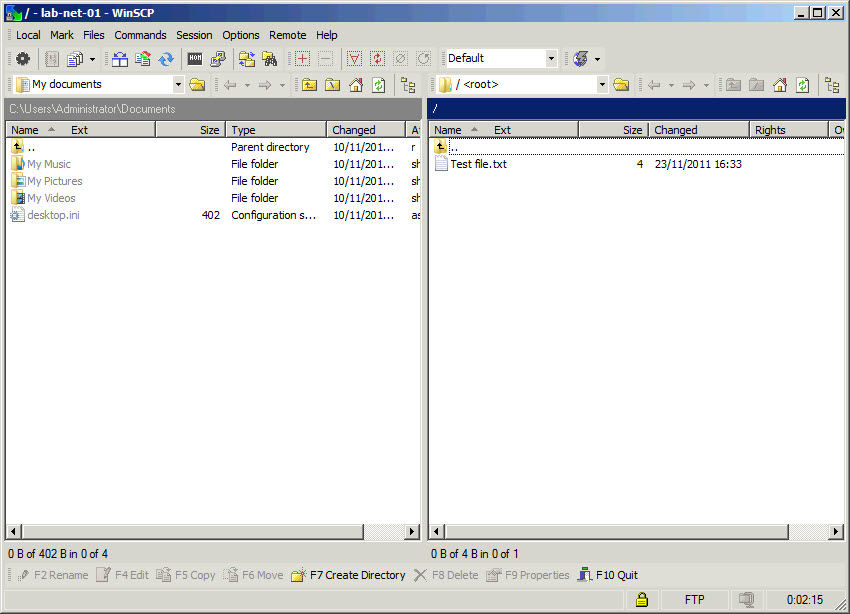The image size is (850, 614).
Task: Click local Forward arrow
Action: pyautogui.click(x=265, y=85)
